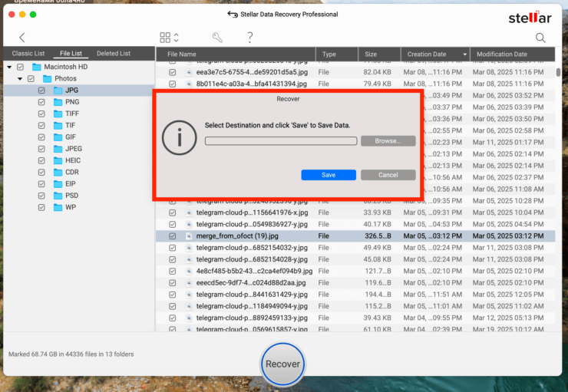Viewport: 568px width, 392px height.
Task: Toggle checkbox for GIF folder
Action: tap(41, 137)
